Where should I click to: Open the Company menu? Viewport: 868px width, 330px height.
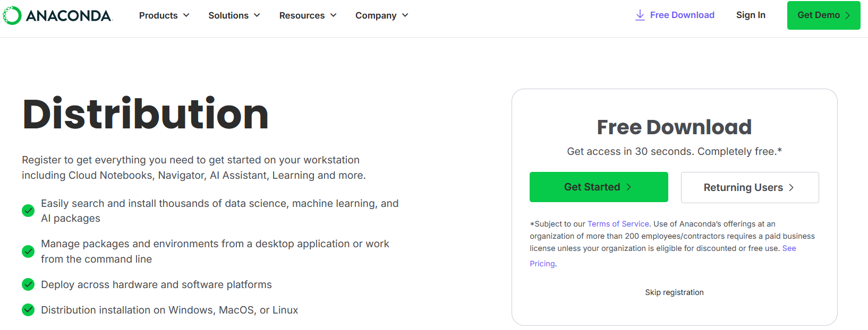382,15
